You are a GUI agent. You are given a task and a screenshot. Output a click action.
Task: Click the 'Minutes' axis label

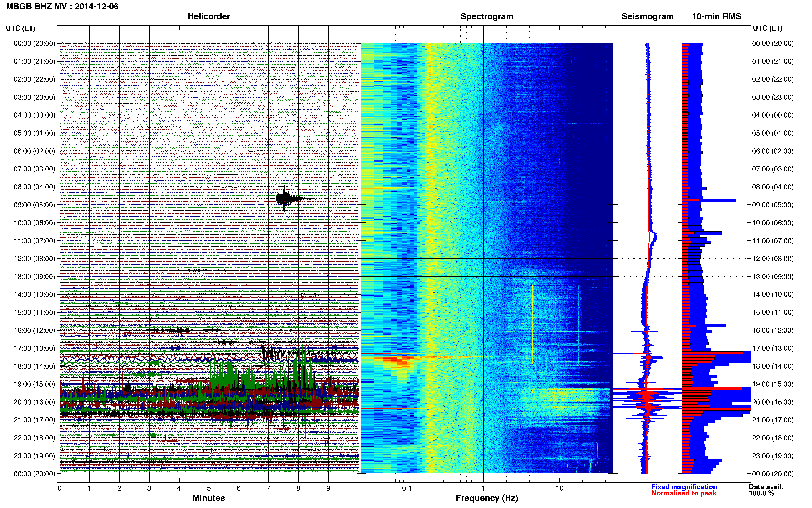[209, 498]
